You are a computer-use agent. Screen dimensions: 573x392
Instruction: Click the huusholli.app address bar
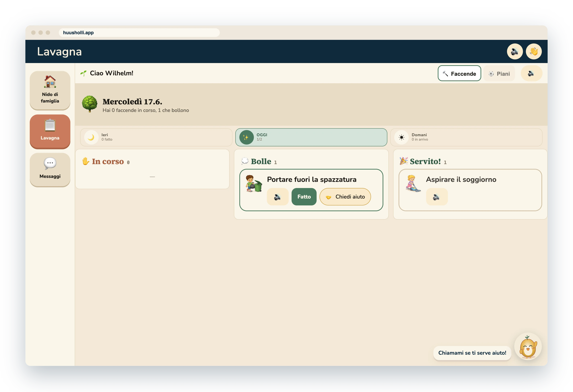(139, 33)
